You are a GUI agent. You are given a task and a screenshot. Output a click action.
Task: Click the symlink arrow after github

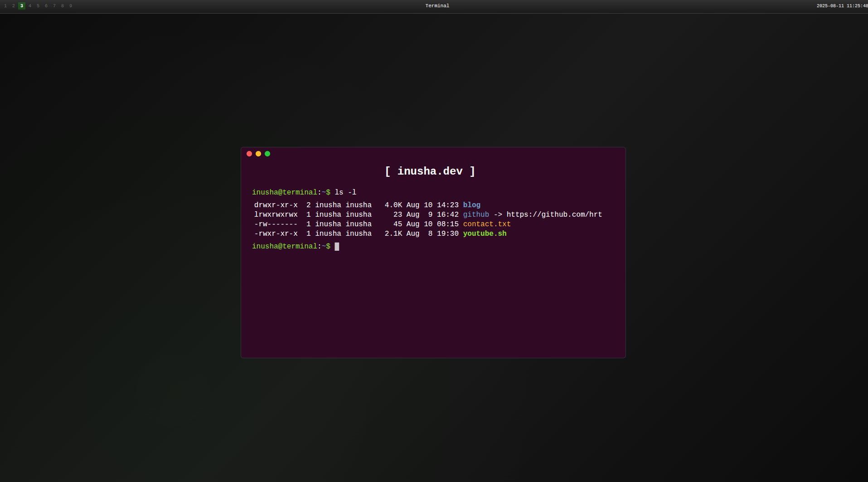click(498, 214)
